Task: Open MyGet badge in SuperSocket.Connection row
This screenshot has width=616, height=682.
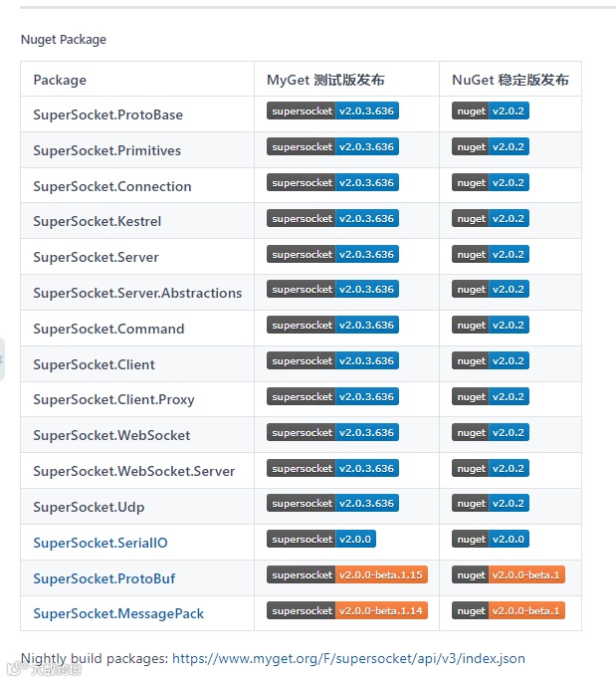Action: point(332,183)
